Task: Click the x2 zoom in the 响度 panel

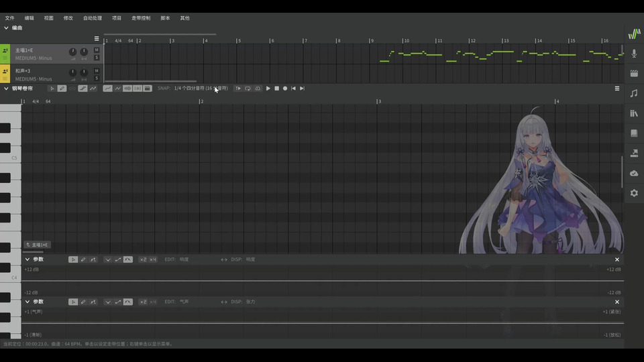Action: [143, 259]
